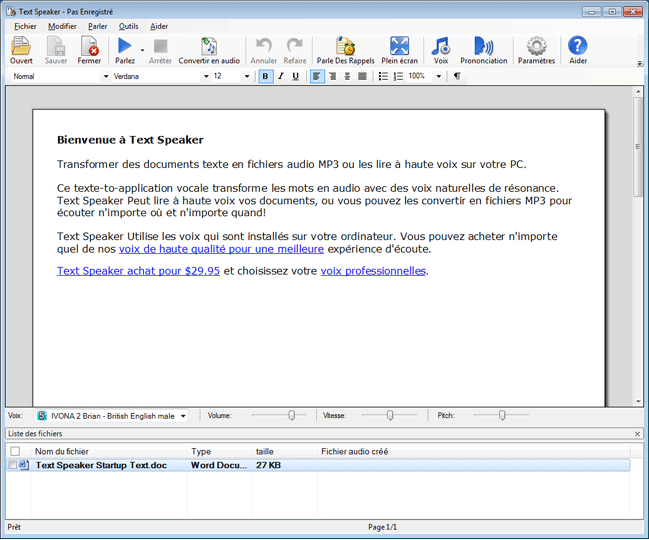Open Paramètres gear icon
Viewport: 649px width, 540px height.
pos(536,47)
